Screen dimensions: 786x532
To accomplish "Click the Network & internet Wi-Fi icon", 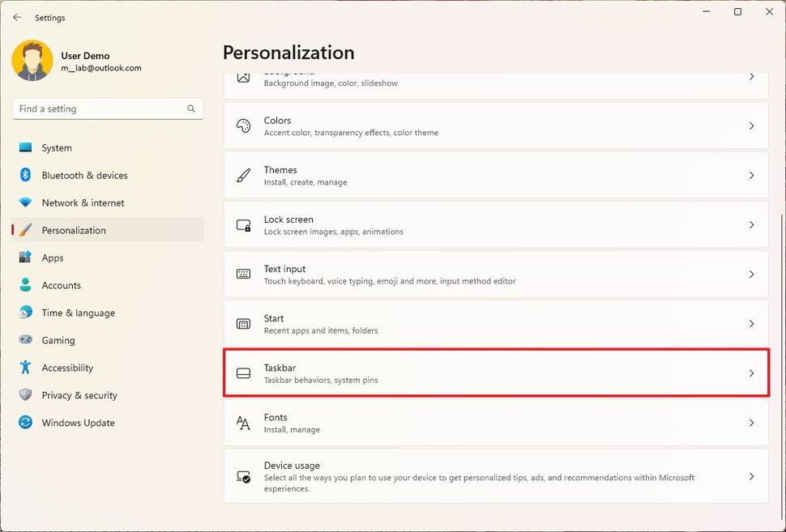I will 25,202.
